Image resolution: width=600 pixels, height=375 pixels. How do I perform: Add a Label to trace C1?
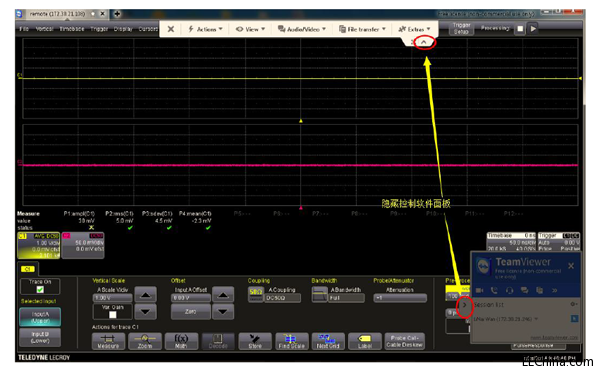[x=365, y=341]
